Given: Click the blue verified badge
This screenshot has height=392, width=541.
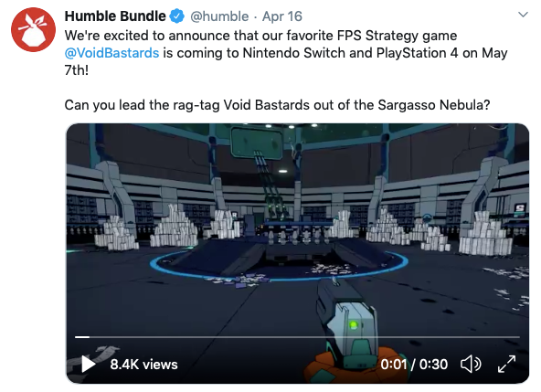Looking at the screenshot, I should 177,16.
